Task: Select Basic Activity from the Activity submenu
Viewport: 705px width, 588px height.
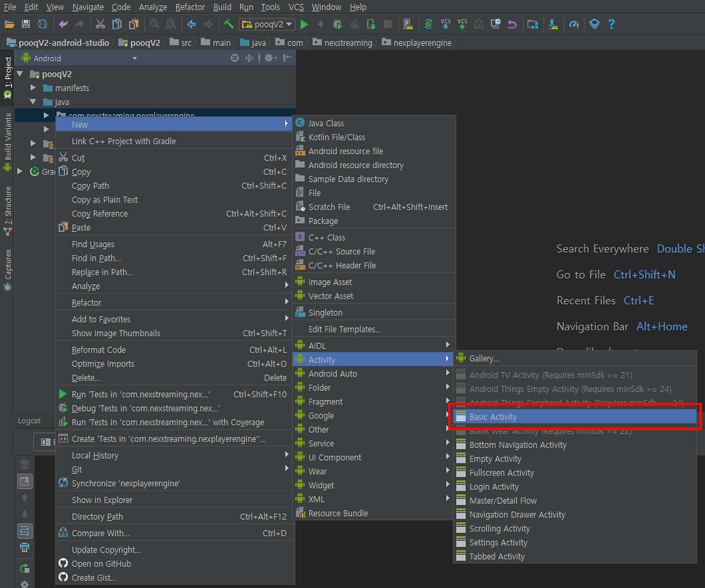Action: tap(493, 417)
